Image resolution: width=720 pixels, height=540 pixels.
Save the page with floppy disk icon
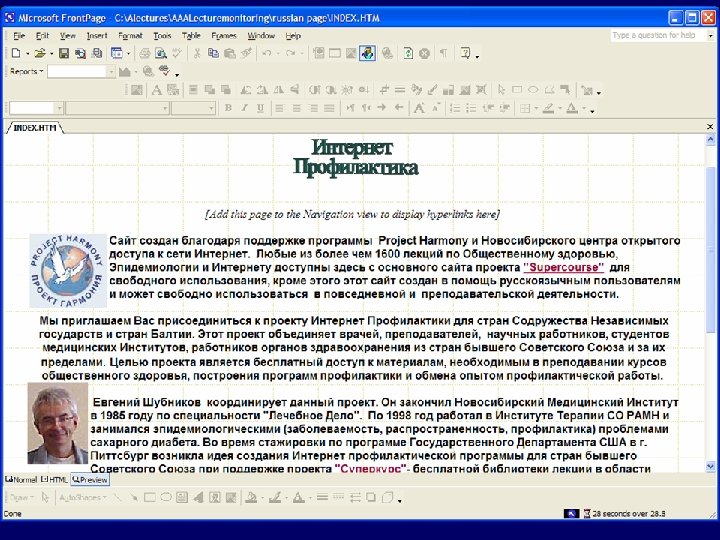pyautogui.click(x=64, y=53)
